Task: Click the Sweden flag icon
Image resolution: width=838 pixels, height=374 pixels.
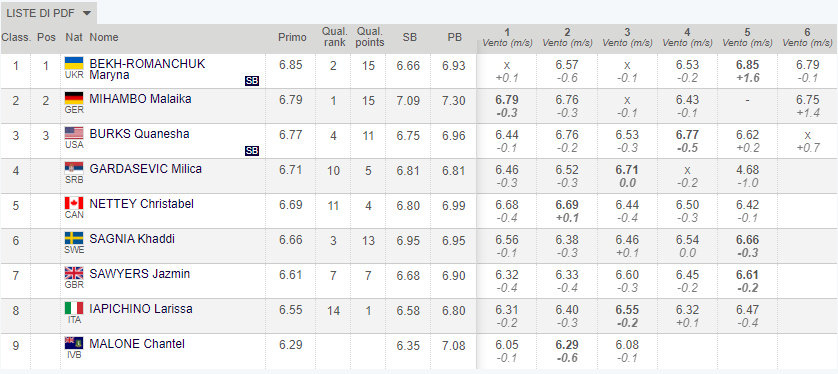Action: 74,238
